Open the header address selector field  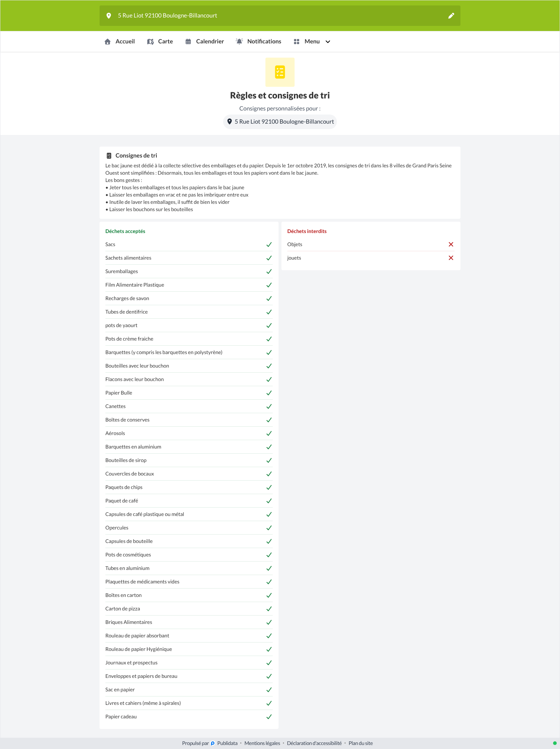point(280,16)
